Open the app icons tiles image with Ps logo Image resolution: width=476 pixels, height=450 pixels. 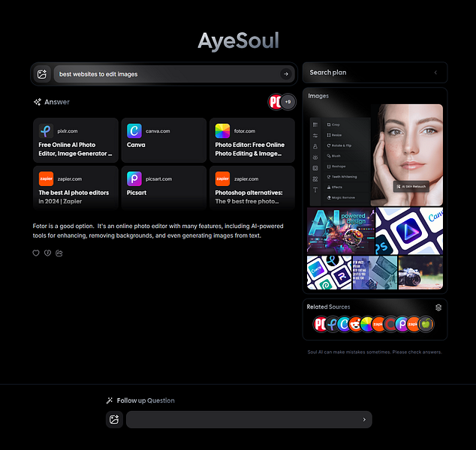409,231
